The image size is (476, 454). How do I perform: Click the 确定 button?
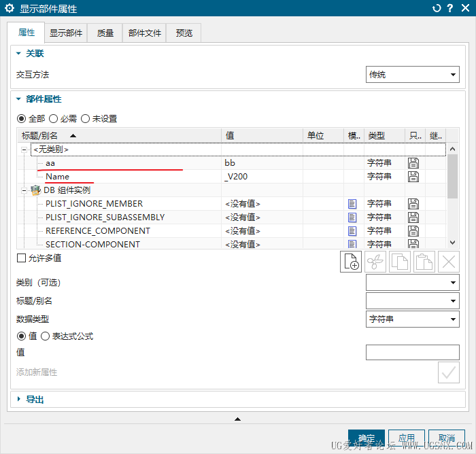(x=367, y=438)
